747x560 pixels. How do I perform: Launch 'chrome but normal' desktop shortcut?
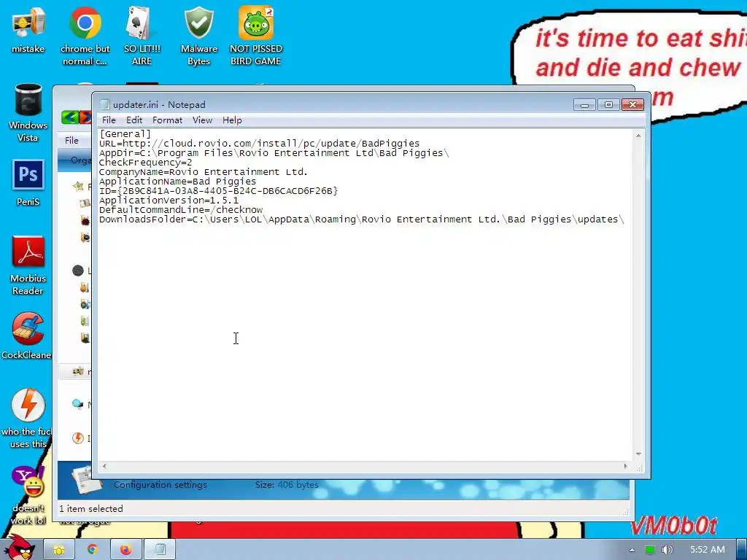click(85, 36)
